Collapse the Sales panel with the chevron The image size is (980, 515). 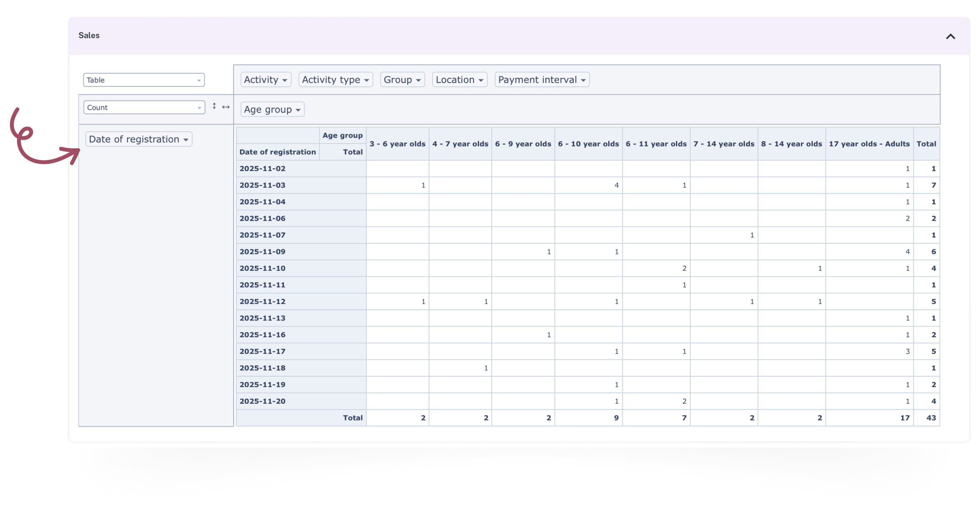point(950,37)
